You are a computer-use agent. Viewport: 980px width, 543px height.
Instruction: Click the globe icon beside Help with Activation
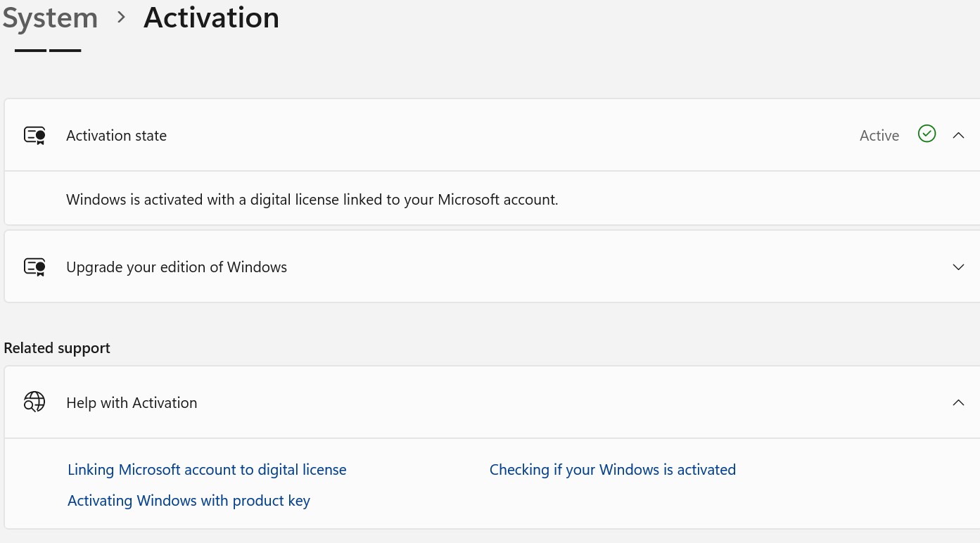pos(34,402)
